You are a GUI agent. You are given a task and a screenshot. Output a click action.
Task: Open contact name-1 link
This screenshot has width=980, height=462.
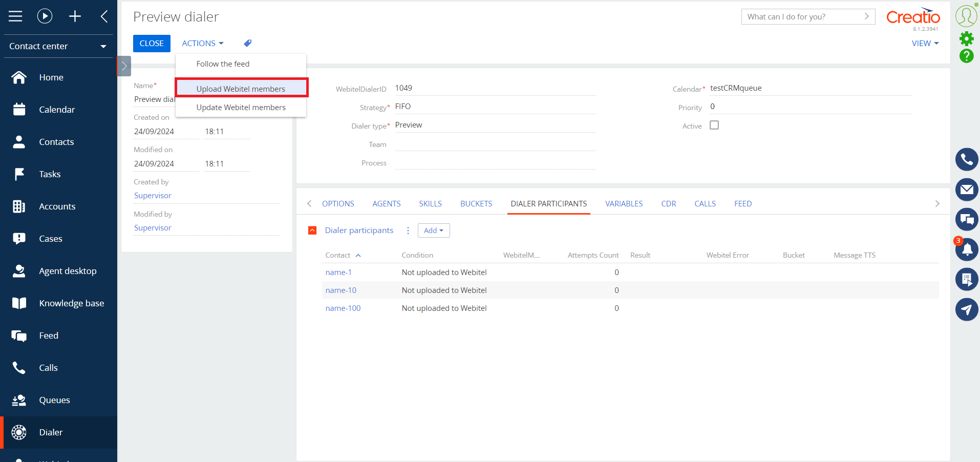pyautogui.click(x=338, y=272)
